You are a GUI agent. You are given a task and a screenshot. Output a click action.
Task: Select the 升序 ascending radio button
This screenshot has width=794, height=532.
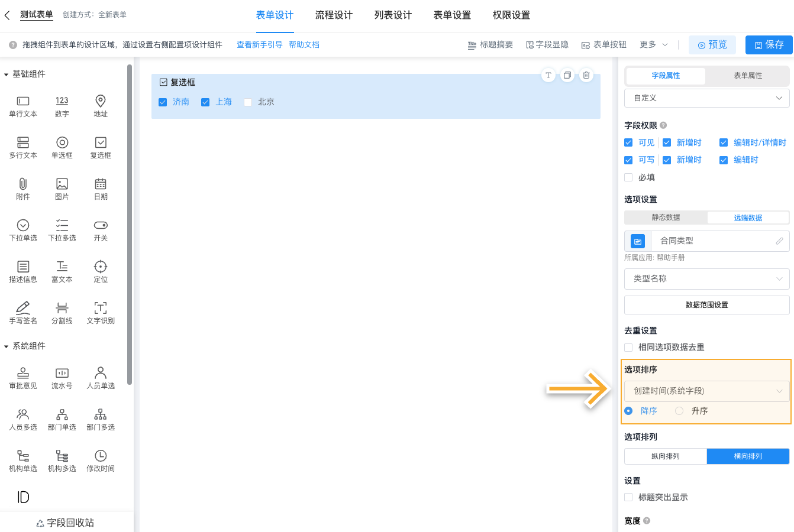tap(679, 410)
